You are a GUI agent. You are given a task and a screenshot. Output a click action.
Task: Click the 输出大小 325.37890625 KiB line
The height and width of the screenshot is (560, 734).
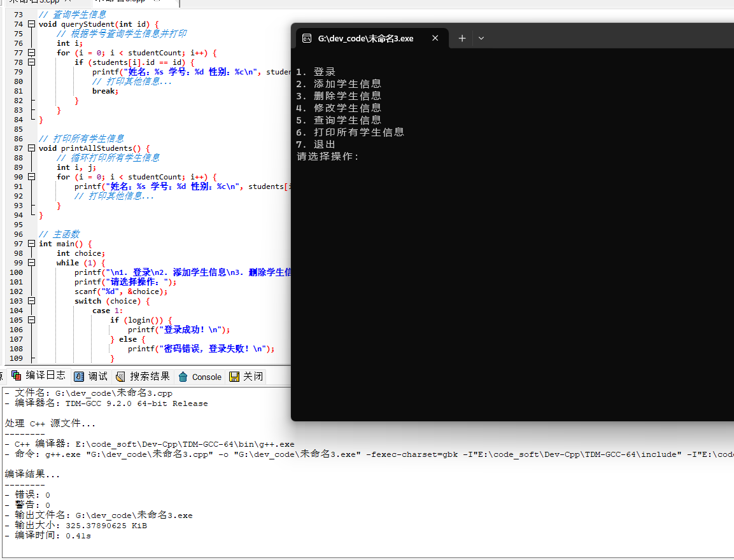tap(76, 526)
